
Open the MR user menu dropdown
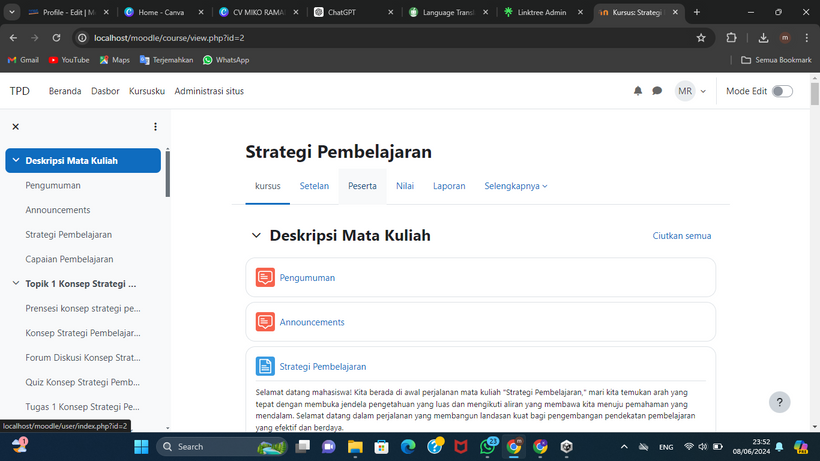coord(690,91)
